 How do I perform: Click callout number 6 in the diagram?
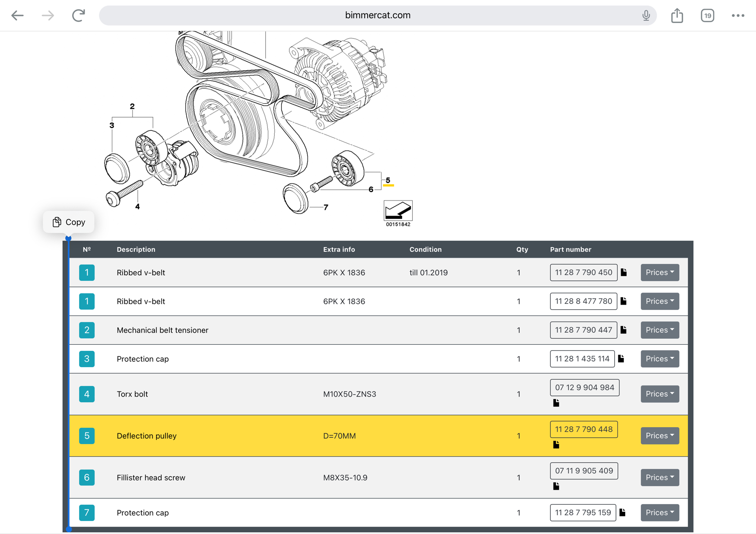click(x=371, y=189)
